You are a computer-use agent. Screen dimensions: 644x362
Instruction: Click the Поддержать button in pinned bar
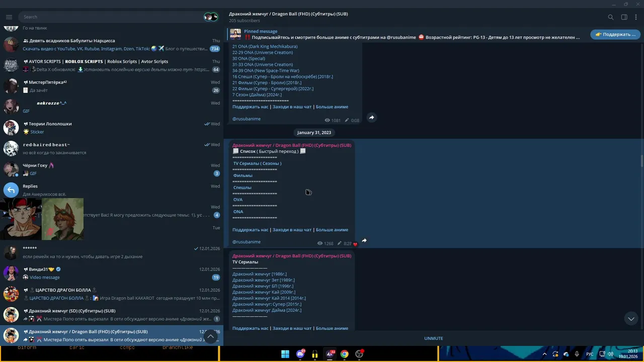(x=615, y=35)
